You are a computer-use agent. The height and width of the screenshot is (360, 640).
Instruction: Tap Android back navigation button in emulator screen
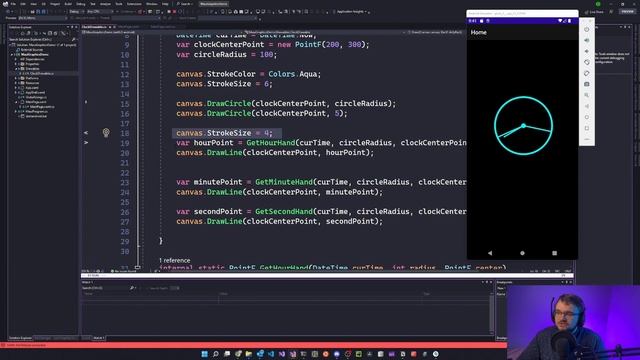tap(490, 253)
